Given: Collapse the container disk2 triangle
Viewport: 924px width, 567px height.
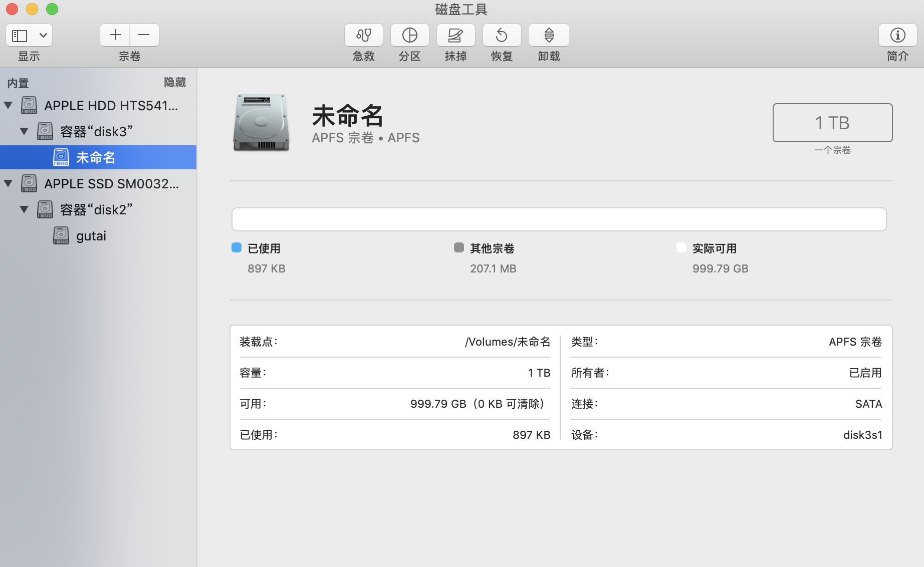Looking at the screenshot, I should coord(24,209).
